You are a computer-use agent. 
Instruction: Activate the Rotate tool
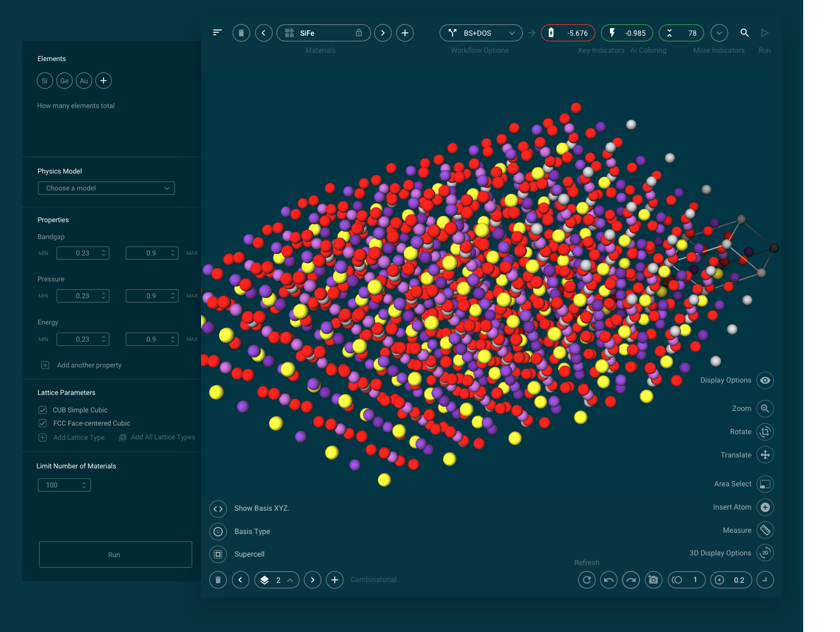pyautogui.click(x=765, y=431)
